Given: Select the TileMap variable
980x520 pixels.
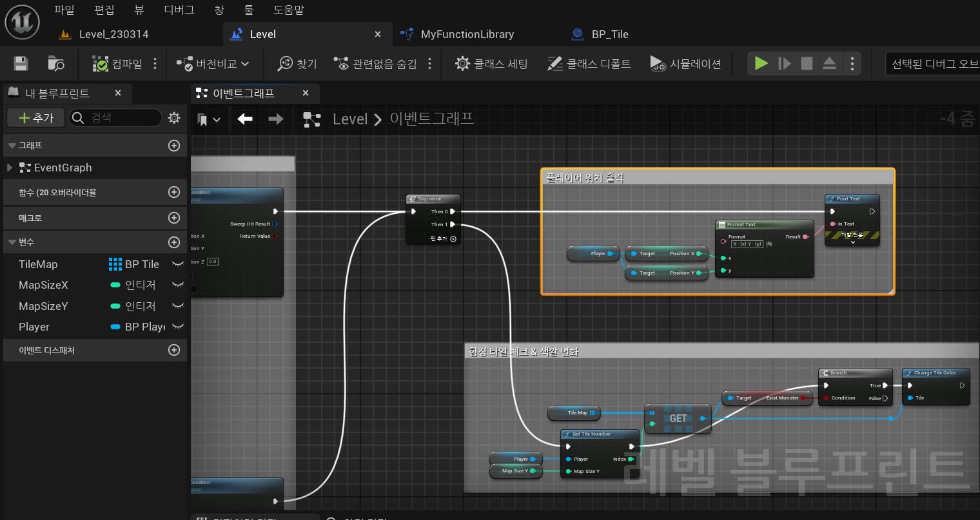Looking at the screenshot, I should pyautogui.click(x=38, y=264).
